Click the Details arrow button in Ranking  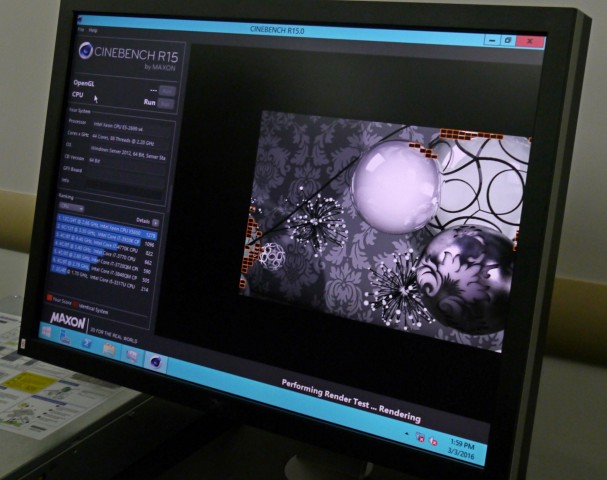pos(155,223)
